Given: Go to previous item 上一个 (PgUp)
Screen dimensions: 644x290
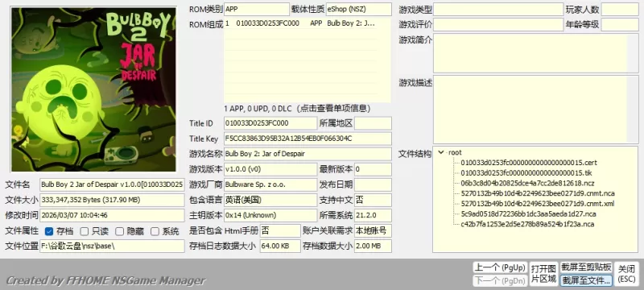Looking at the screenshot, I should pyautogui.click(x=499, y=267).
